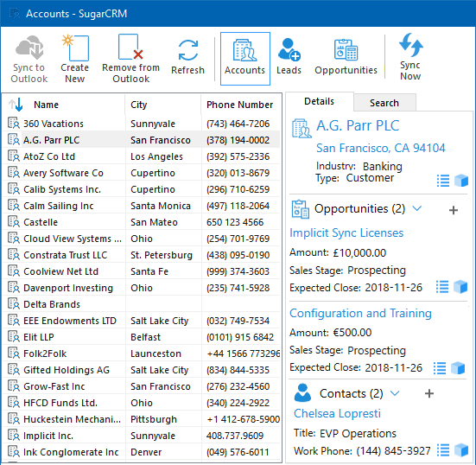Click cube icon for Chelsea Lopresti contact

point(461,450)
